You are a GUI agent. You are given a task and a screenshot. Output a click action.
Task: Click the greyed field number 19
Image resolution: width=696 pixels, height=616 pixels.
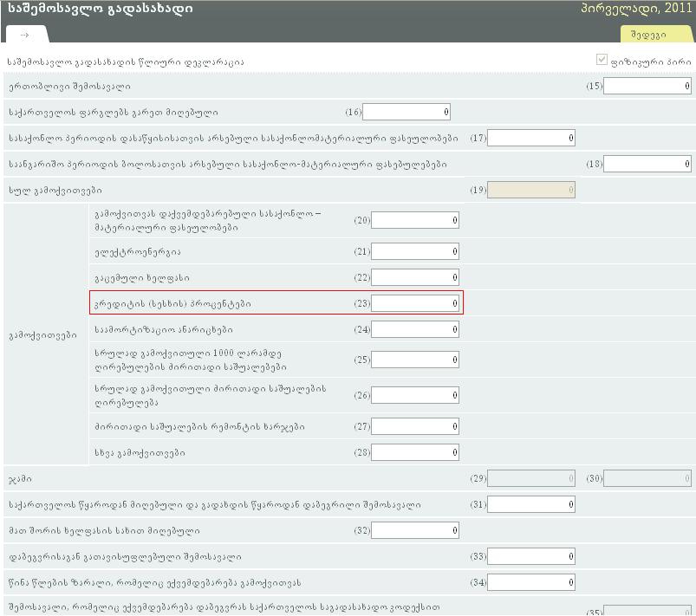[530, 190]
